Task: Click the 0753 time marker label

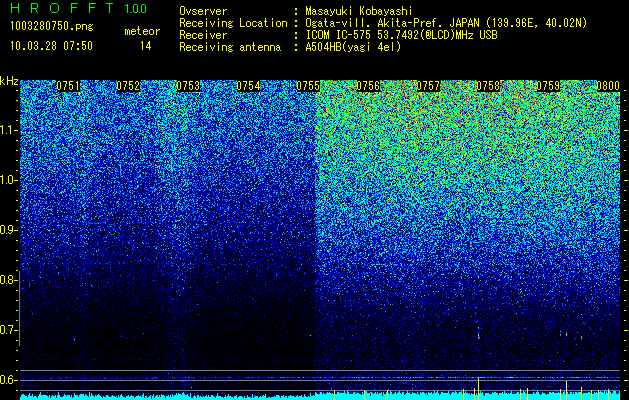Action: click(188, 86)
